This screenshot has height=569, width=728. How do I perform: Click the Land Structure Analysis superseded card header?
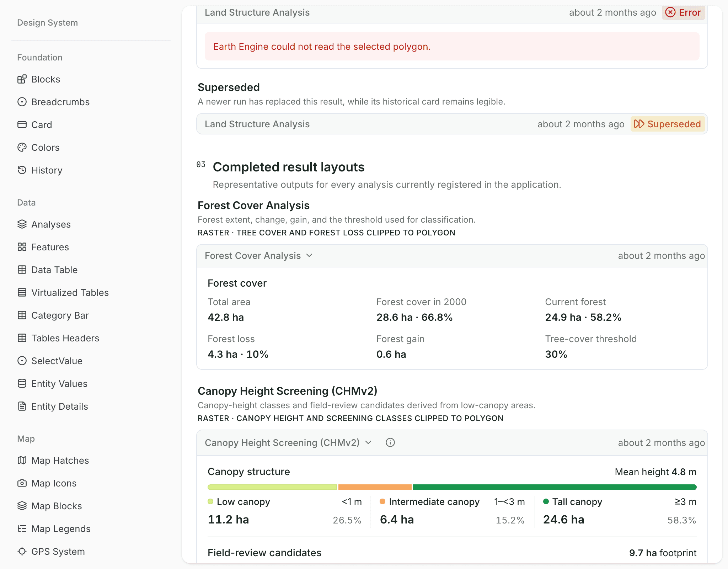(x=452, y=124)
